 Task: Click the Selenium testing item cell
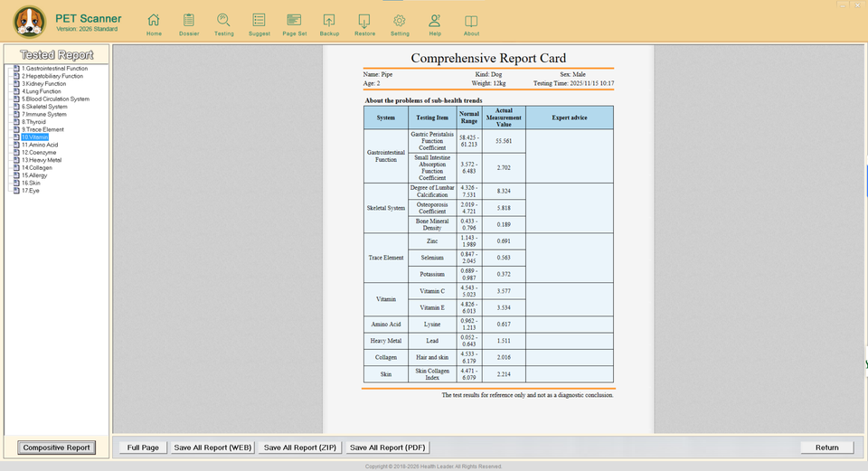click(432, 258)
